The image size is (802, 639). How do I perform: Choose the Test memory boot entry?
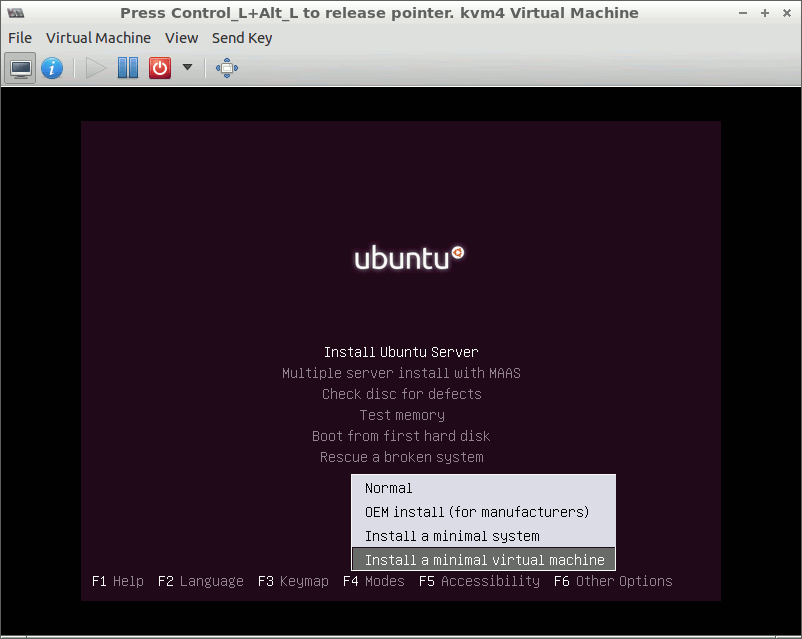tap(401, 415)
